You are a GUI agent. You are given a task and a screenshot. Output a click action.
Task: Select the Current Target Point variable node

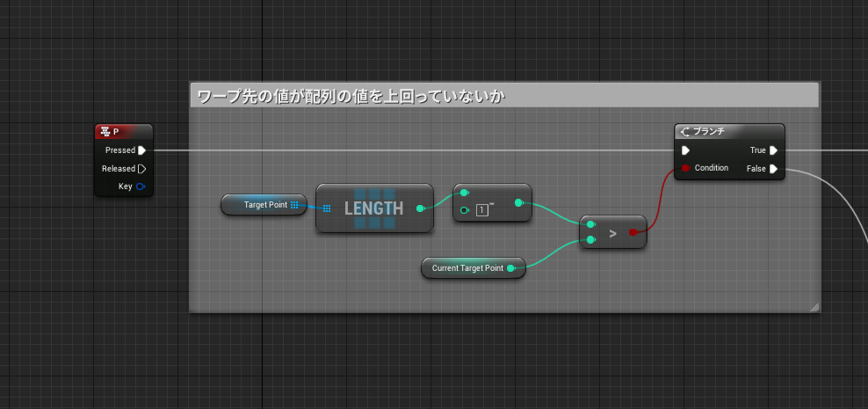(474, 268)
